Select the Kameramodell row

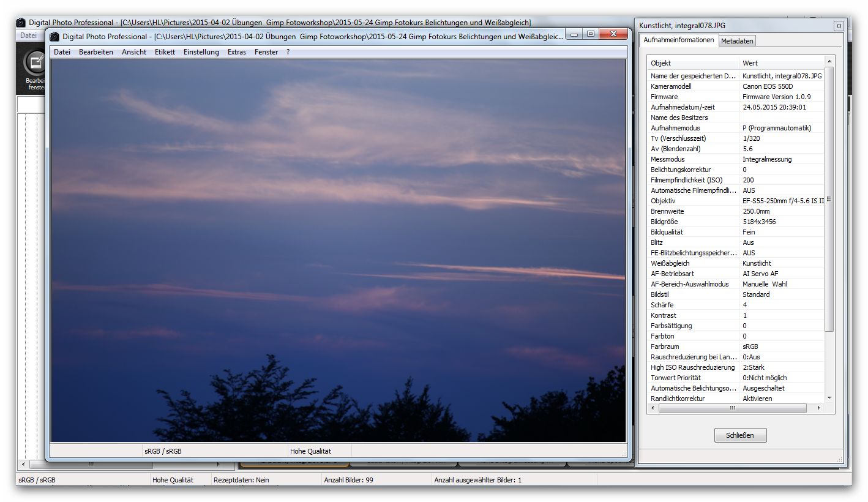pyautogui.click(x=736, y=86)
